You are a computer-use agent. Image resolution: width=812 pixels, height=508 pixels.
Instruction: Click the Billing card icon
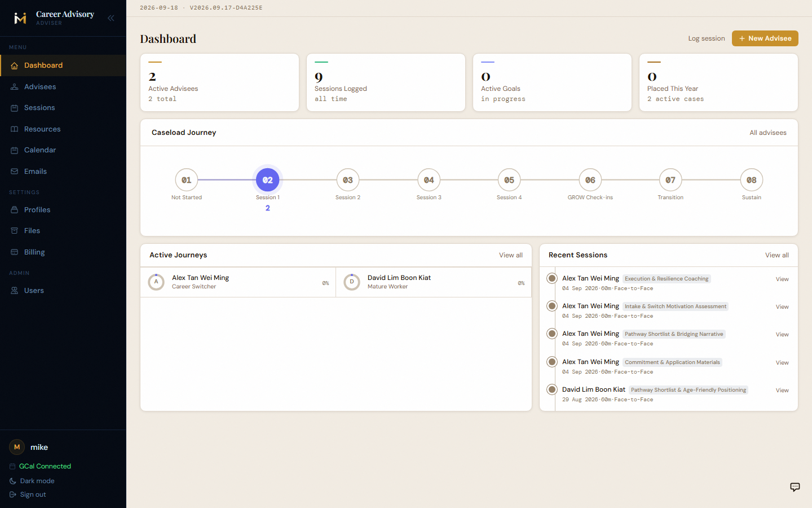click(x=15, y=252)
